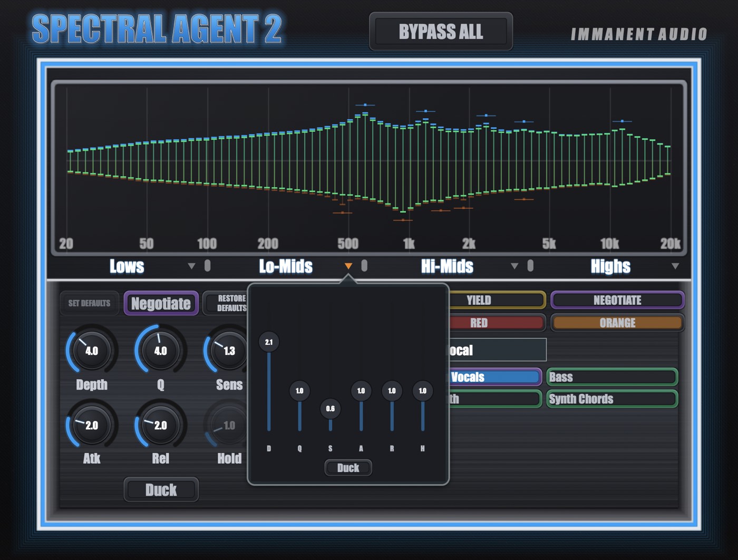Click the purple Negotiate mode button
The width and height of the screenshot is (738, 560).
(x=161, y=303)
